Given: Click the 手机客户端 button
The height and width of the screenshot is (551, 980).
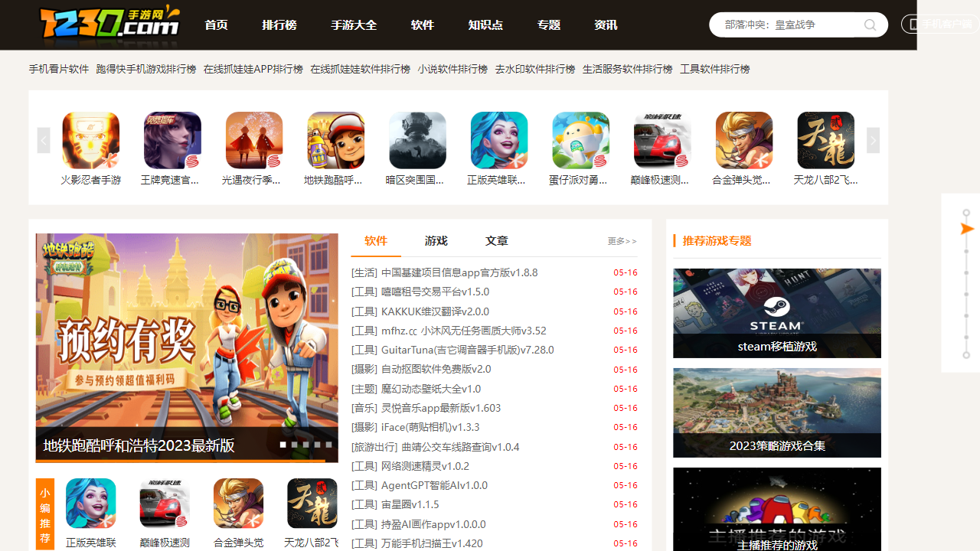Looking at the screenshot, I should [x=940, y=24].
